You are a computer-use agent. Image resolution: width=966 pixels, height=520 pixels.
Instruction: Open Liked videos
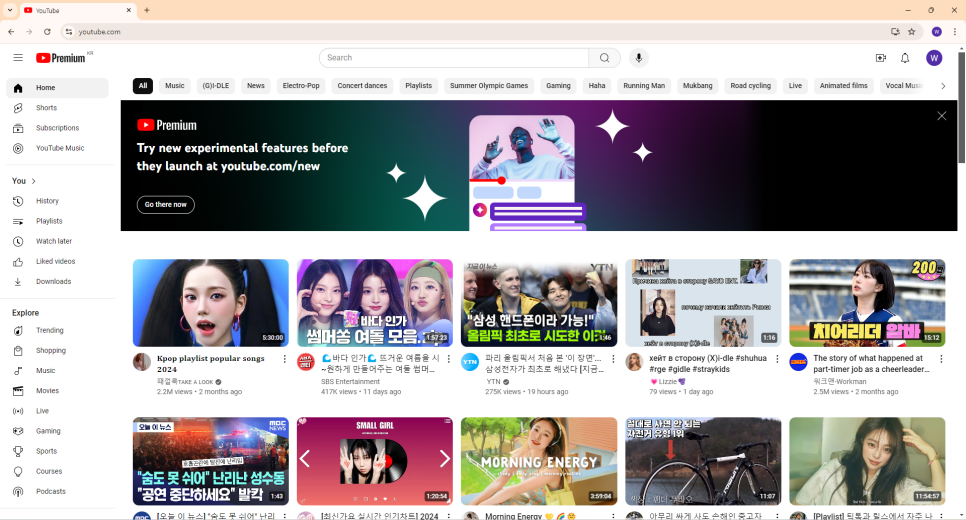pyautogui.click(x=57, y=261)
